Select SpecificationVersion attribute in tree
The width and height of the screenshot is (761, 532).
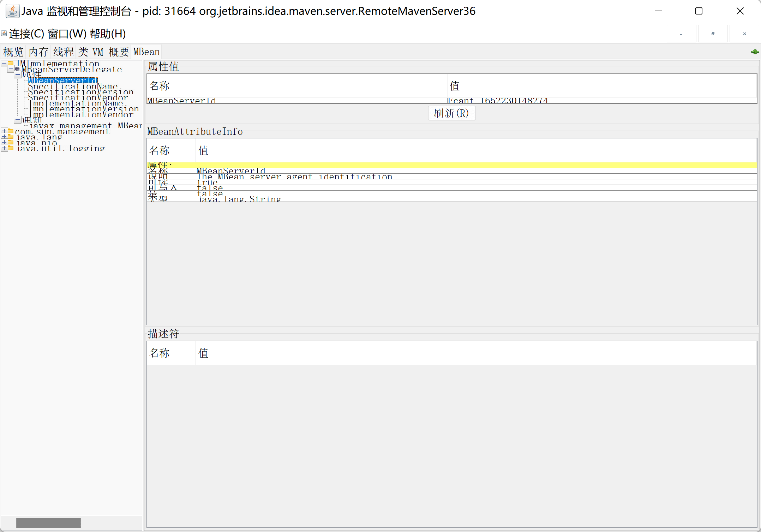click(x=80, y=92)
